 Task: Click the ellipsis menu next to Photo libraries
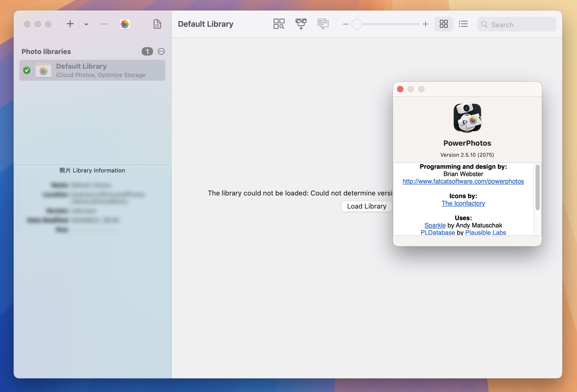point(161,52)
